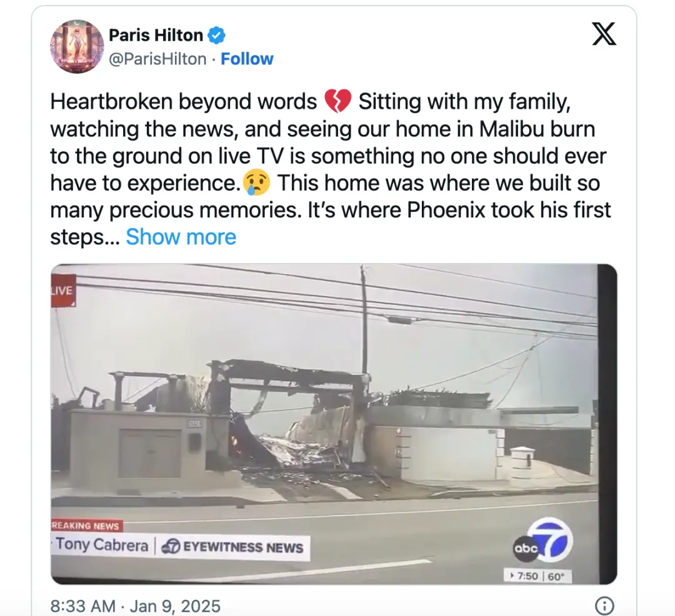
Task: Click the 7:50 time and 60° widget
Action: click(x=537, y=576)
